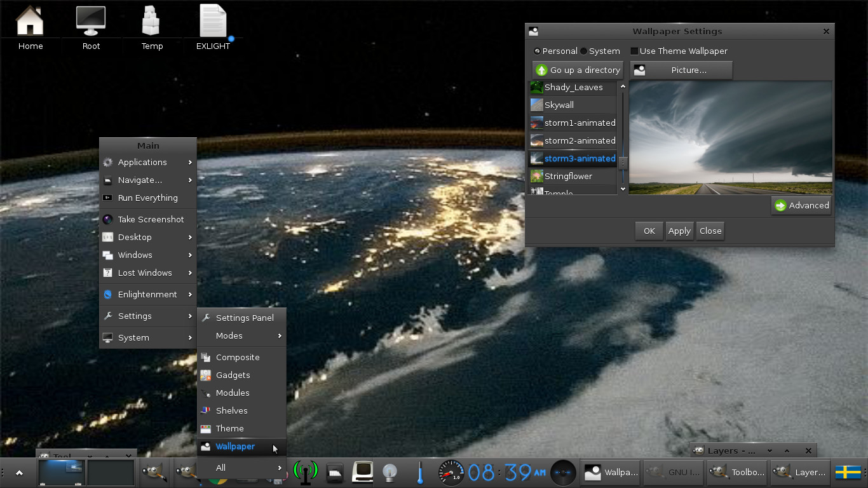Click the light bulb backlight icon
The height and width of the screenshot is (488, 868).
point(390,473)
